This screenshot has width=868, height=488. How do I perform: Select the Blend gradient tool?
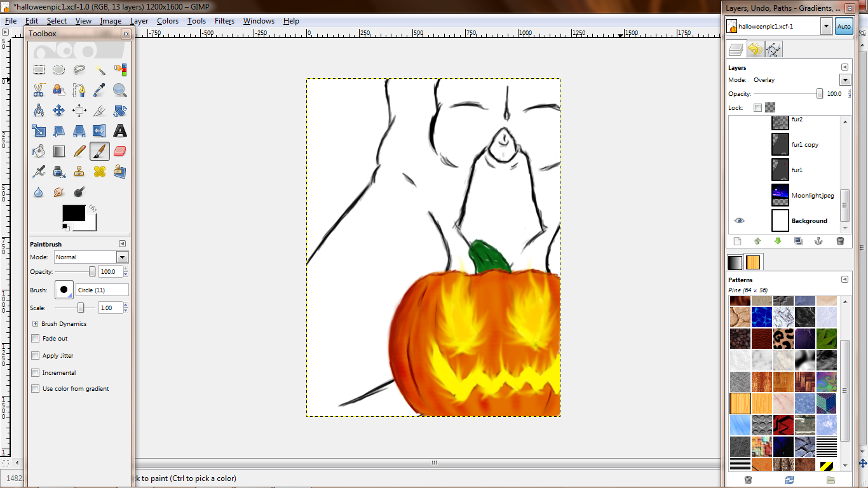coord(59,151)
